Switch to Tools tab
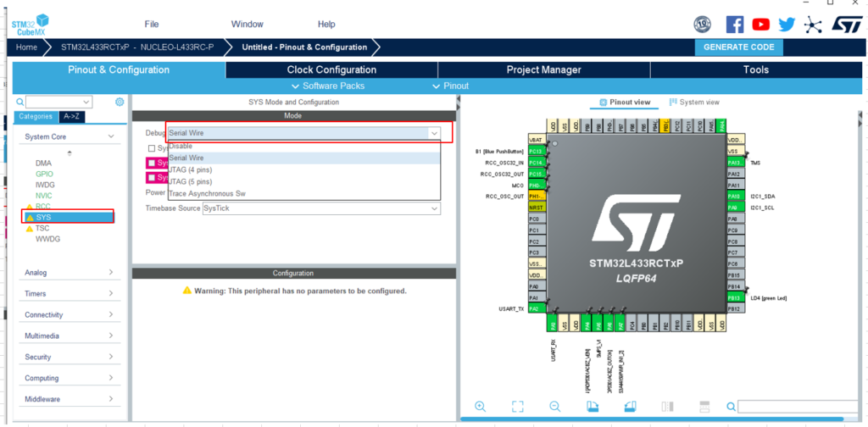 [x=755, y=69]
